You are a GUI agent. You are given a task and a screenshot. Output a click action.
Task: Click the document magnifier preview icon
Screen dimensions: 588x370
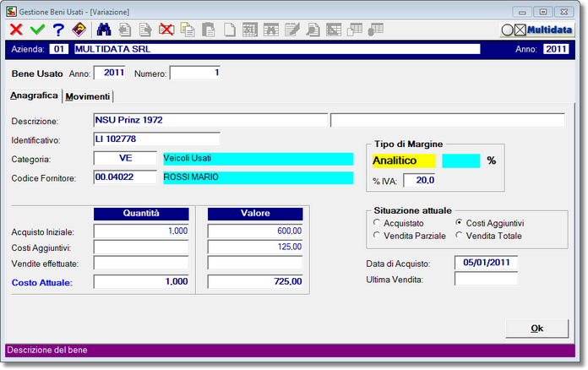point(313,30)
